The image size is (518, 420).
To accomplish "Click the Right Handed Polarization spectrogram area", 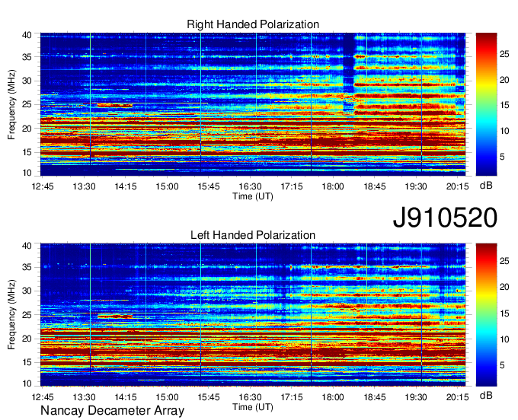I will point(253,104).
